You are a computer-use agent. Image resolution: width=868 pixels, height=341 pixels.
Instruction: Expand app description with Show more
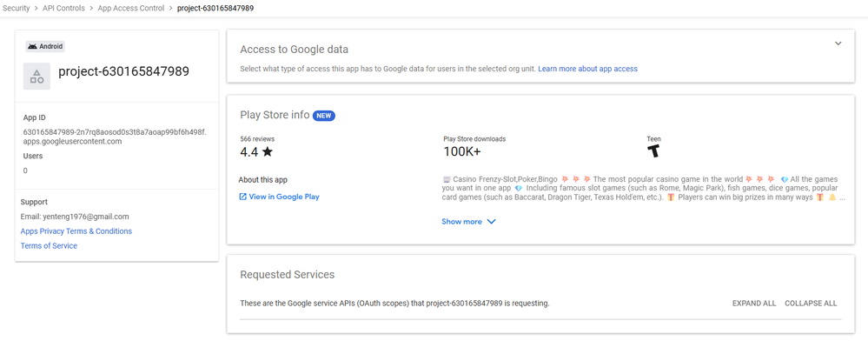pos(468,222)
